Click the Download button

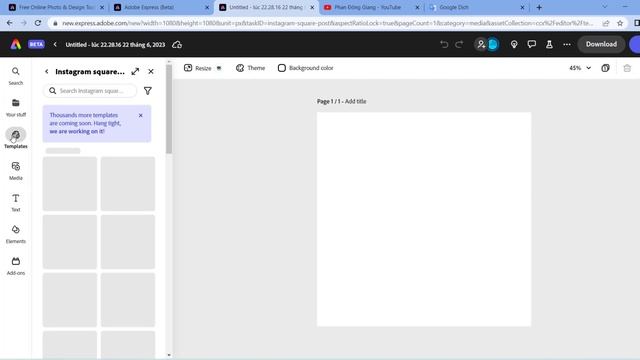[x=601, y=44]
